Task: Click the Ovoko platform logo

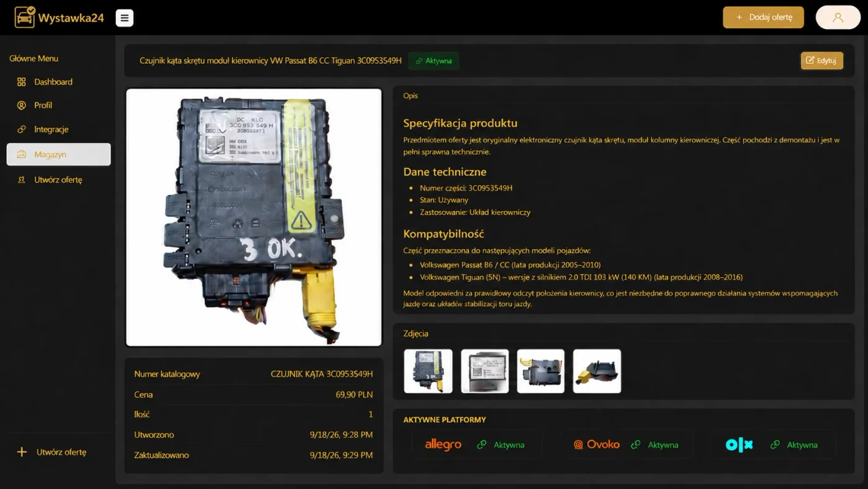Action: pos(596,445)
